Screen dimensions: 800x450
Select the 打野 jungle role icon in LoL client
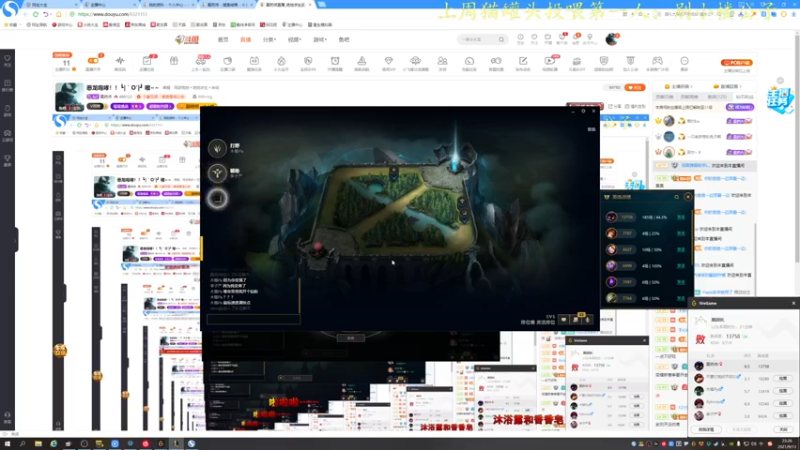click(217, 148)
